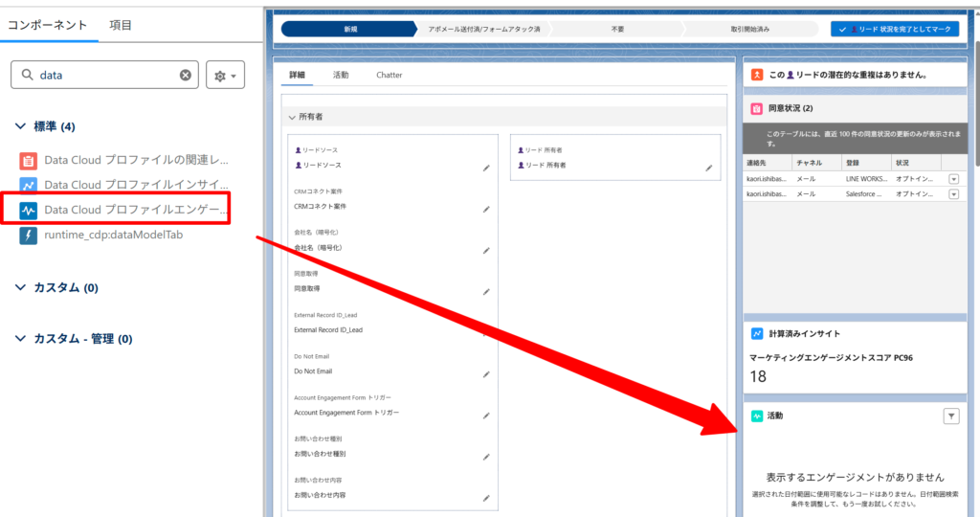The image size is (980, 517).
Task: Click the 計算済みインサイト blue icon
Action: 757,334
